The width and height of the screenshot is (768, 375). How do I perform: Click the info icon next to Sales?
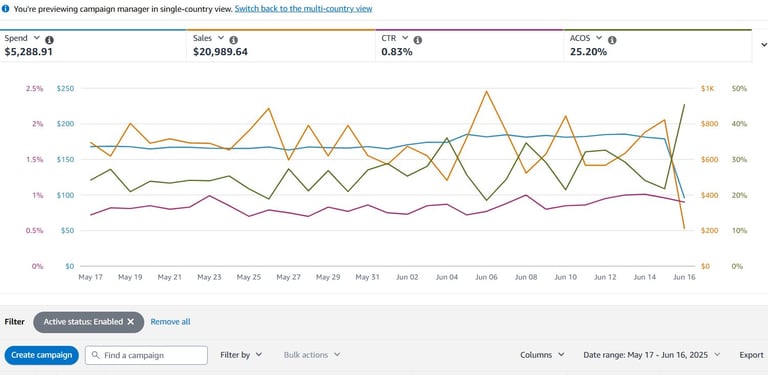(x=234, y=40)
